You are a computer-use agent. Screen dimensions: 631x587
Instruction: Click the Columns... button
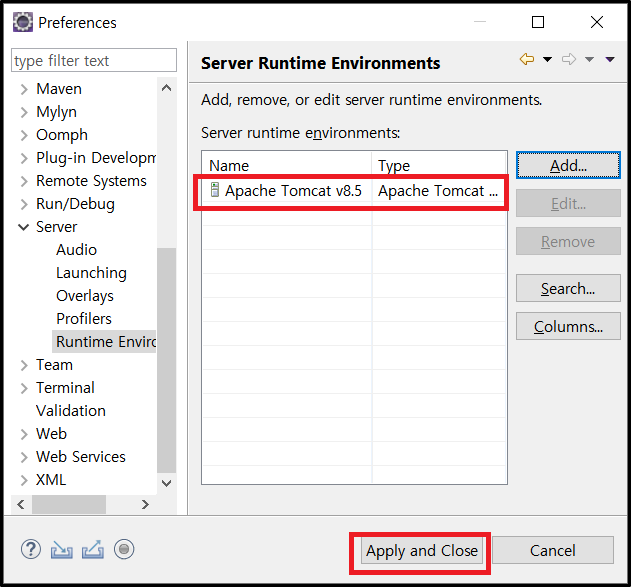point(568,326)
